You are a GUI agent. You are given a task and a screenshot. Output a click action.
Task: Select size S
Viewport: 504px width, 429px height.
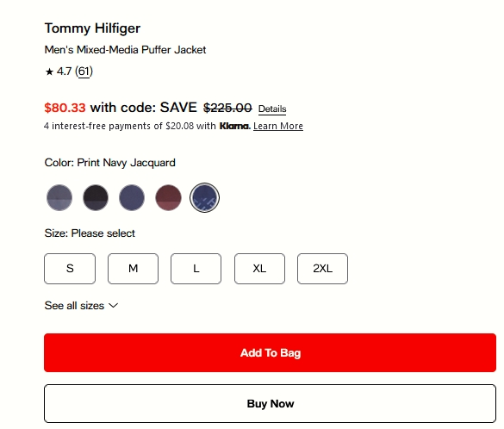click(x=70, y=269)
